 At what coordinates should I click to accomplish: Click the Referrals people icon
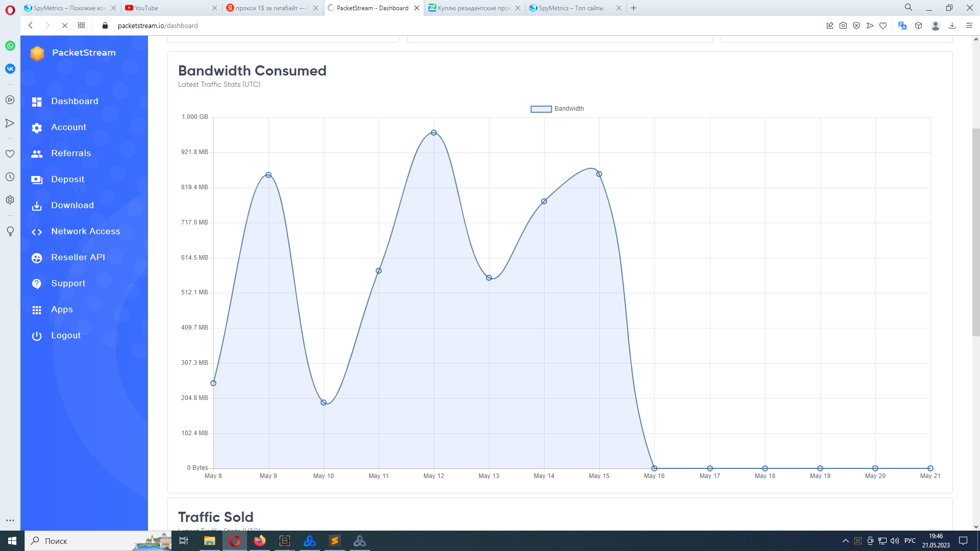(37, 154)
